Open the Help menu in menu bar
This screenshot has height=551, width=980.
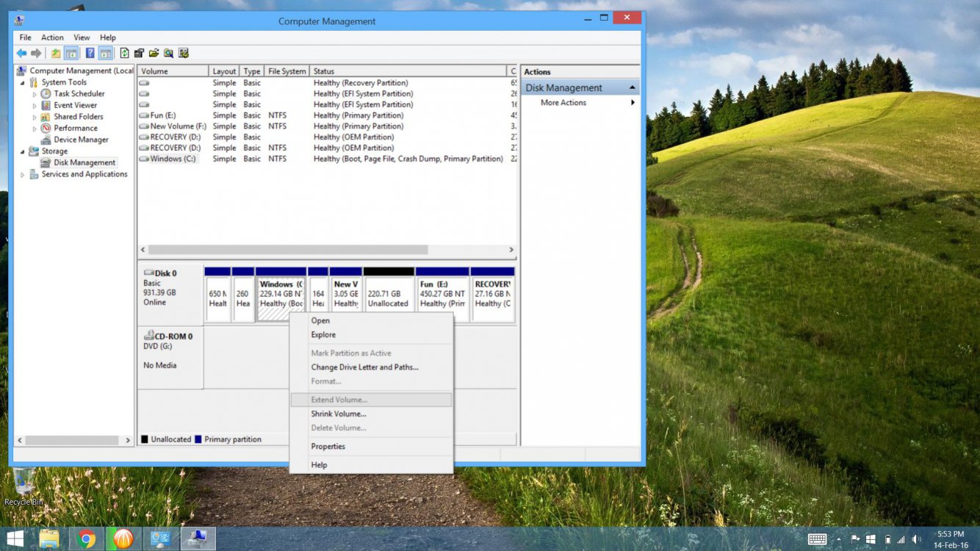(108, 37)
